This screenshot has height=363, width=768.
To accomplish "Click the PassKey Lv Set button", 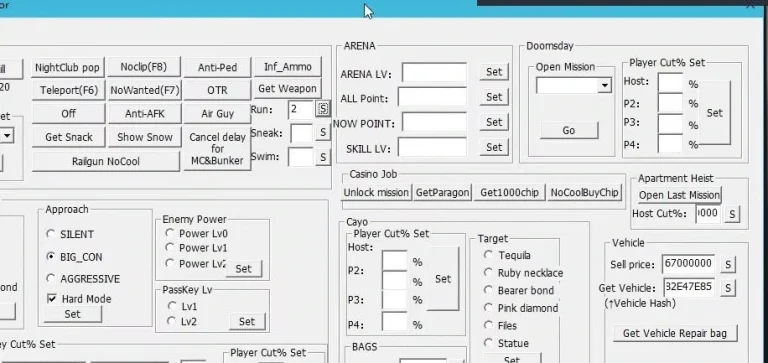I will coord(247,321).
